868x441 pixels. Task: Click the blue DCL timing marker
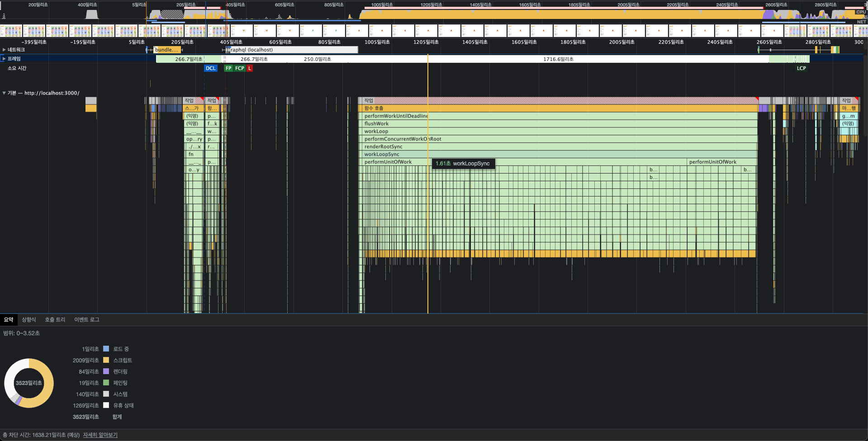pyautogui.click(x=210, y=68)
